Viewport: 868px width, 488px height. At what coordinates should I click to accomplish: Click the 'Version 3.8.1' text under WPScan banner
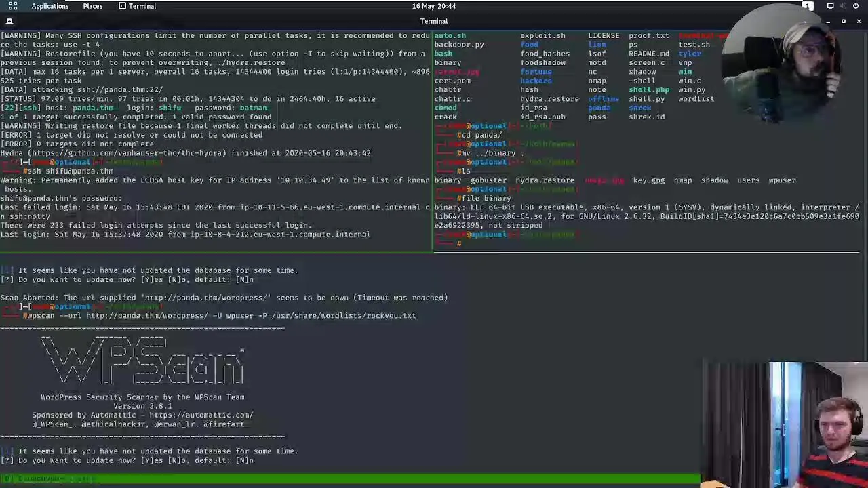pos(142,406)
